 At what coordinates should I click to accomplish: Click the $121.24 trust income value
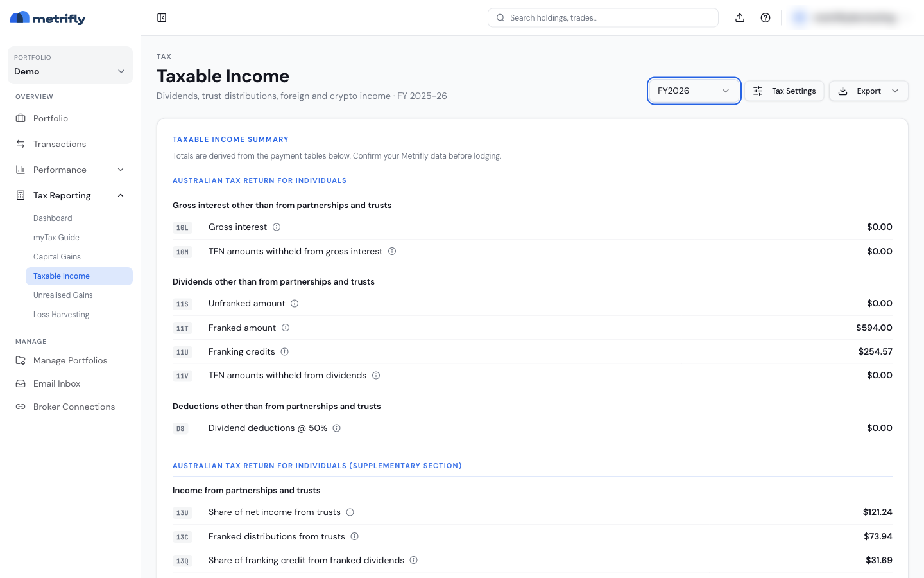[x=877, y=512]
